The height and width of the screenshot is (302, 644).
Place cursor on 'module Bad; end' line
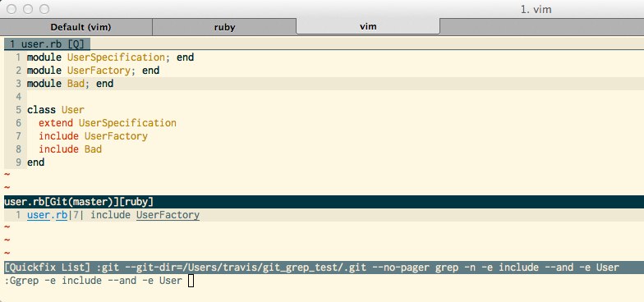click(x=71, y=84)
